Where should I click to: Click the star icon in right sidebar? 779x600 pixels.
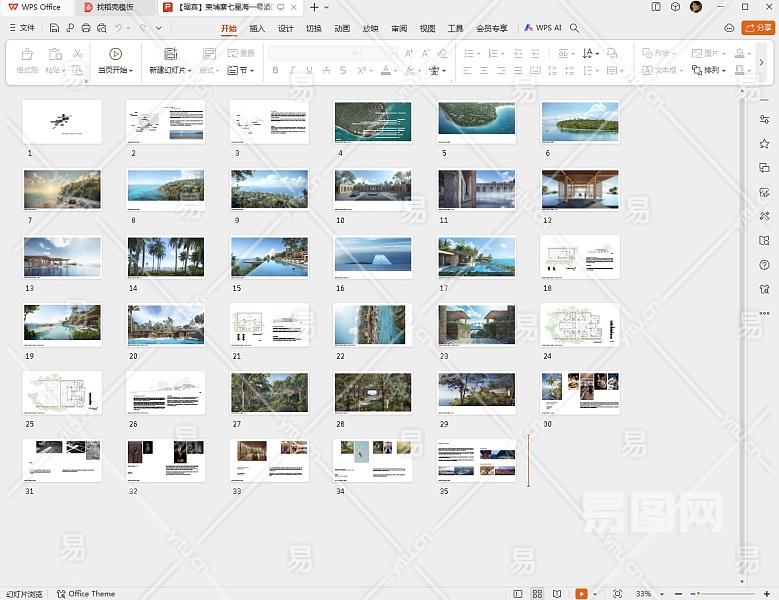[764, 144]
